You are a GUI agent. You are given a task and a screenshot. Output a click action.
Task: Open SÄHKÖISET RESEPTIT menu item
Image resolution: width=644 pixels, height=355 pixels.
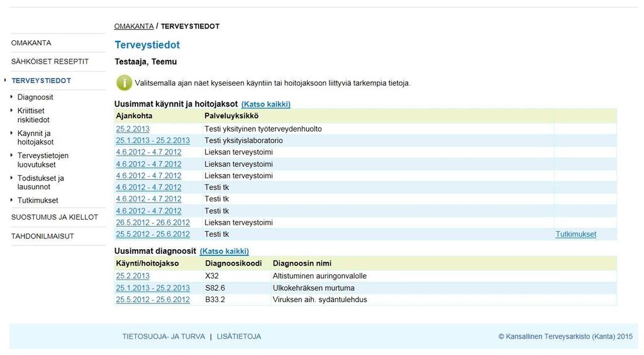(x=50, y=61)
